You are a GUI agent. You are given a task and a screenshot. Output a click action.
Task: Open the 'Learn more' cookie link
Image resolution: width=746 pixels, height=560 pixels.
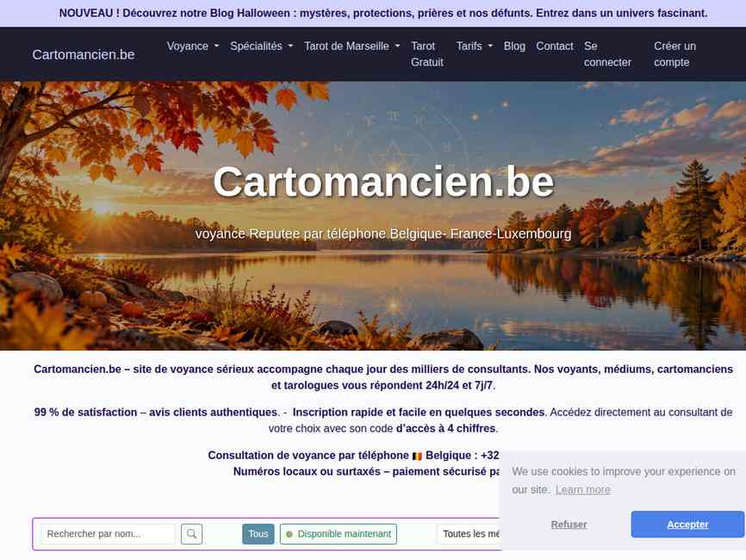pyautogui.click(x=583, y=489)
